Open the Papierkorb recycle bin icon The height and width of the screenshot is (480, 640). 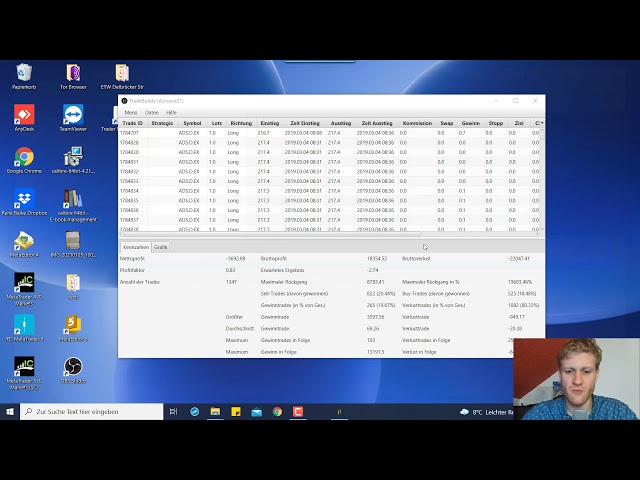[x=24, y=73]
